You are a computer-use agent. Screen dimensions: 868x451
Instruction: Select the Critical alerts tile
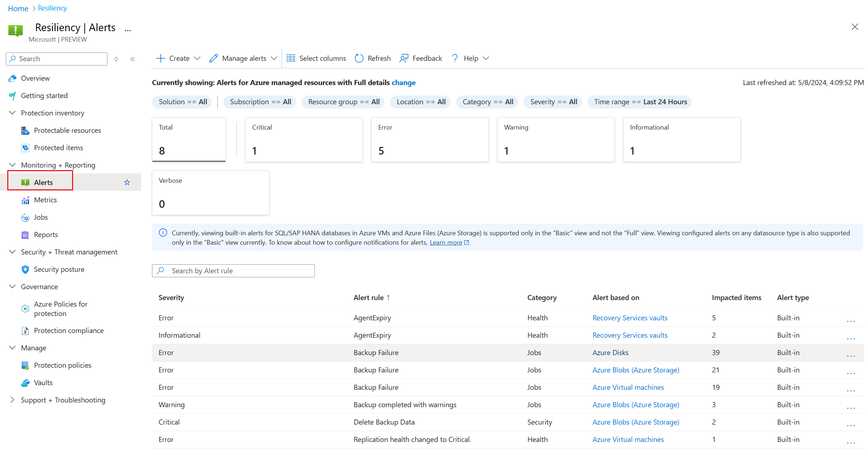[x=304, y=139]
